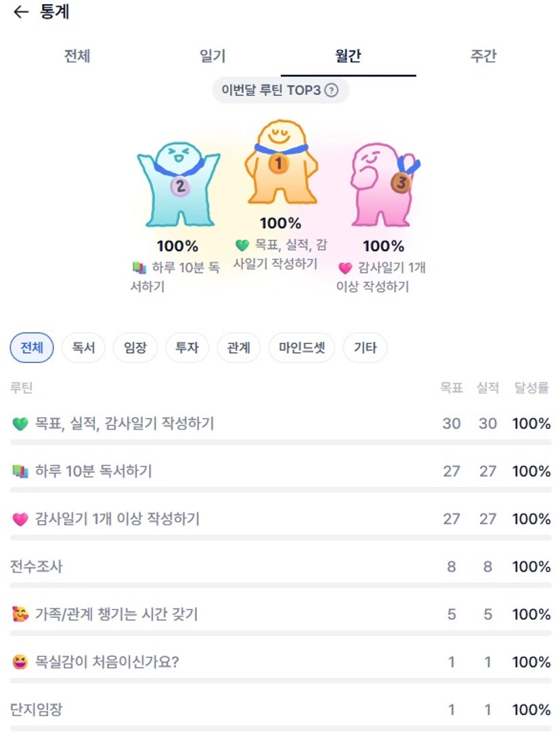This screenshot has width=560, height=745.
Task: Switch to the 전체 tab at top
Action: pyautogui.click(x=77, y=56)
